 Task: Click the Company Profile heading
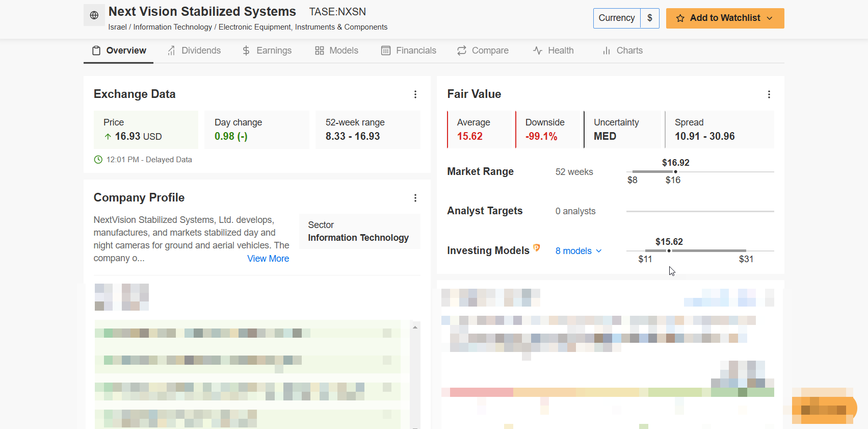pyautogui.click(x=139, y=198)
